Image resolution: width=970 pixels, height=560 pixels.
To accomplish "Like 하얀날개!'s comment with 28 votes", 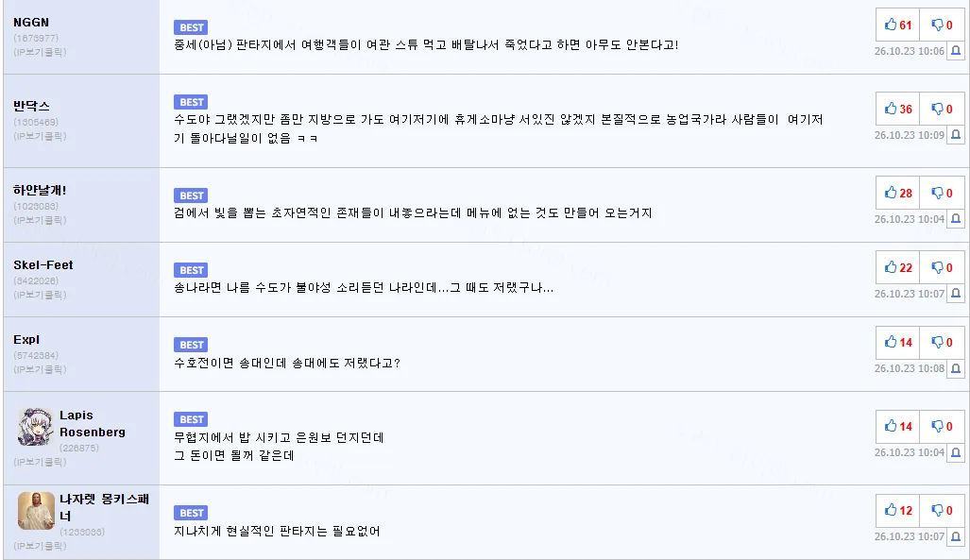I will (x=897, y=193).
